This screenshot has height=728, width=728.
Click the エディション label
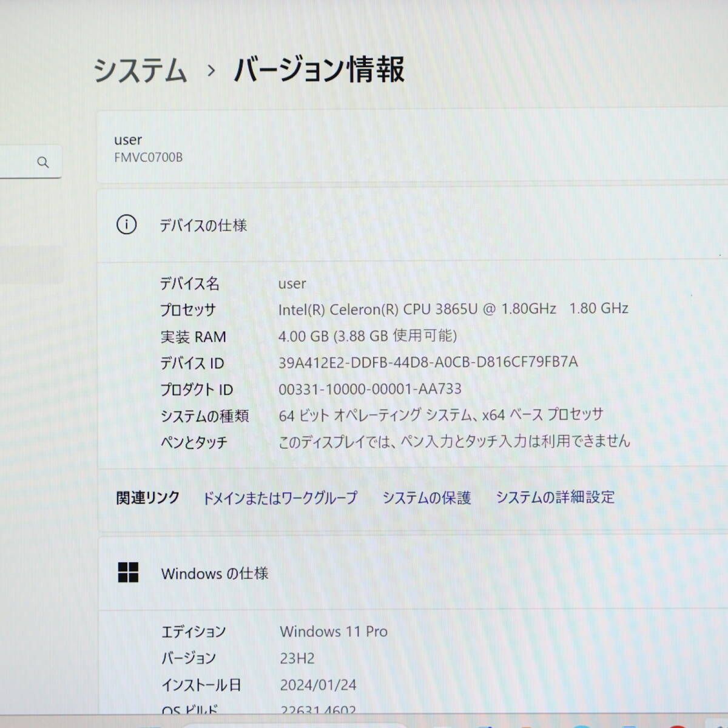[194, 632]
